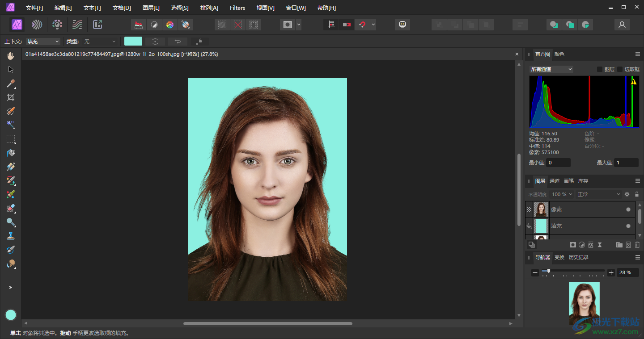
Task: Select the Flood Fill bucket tool
Action: coord(11,153)
